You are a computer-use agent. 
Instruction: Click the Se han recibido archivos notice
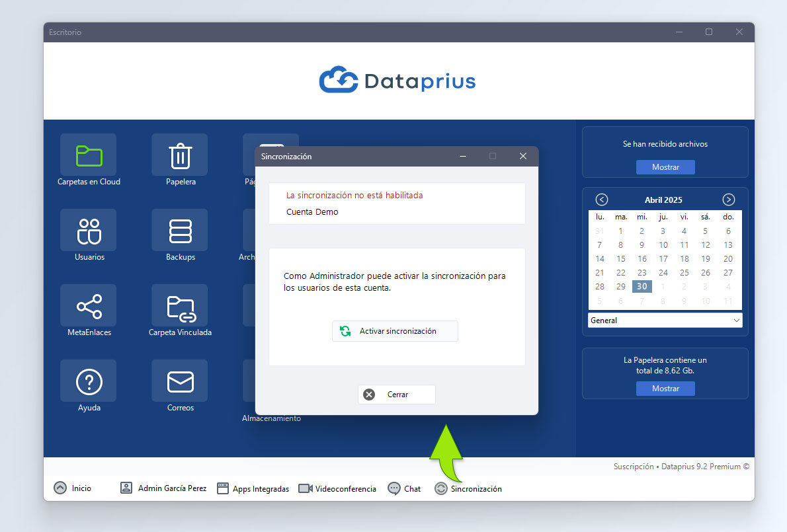(x=665, y=144)
